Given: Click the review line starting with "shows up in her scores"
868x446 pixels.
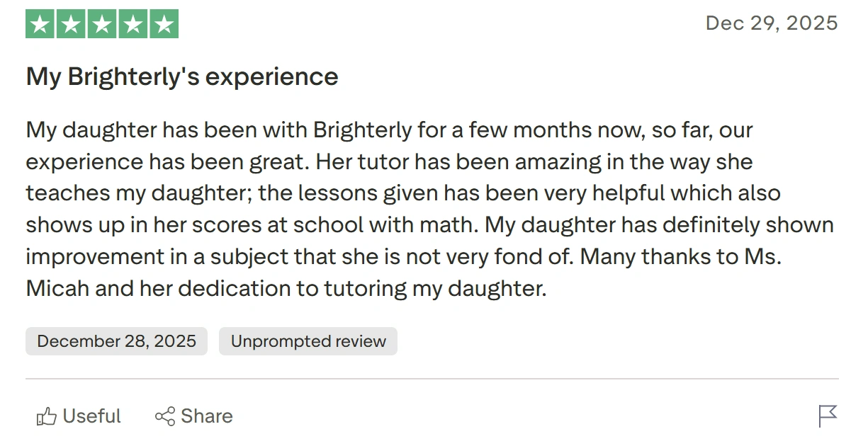Looking at the screenshot, I should coord(430,226).
